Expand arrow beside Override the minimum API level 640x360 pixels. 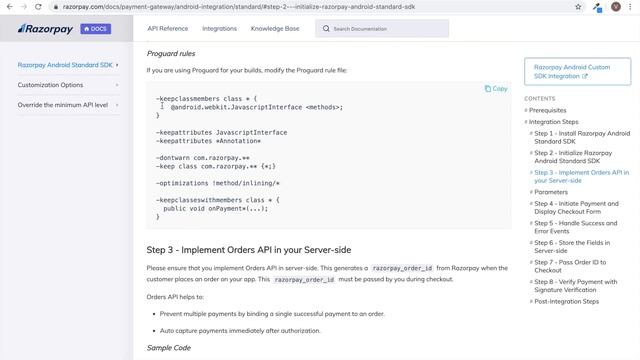117,105
